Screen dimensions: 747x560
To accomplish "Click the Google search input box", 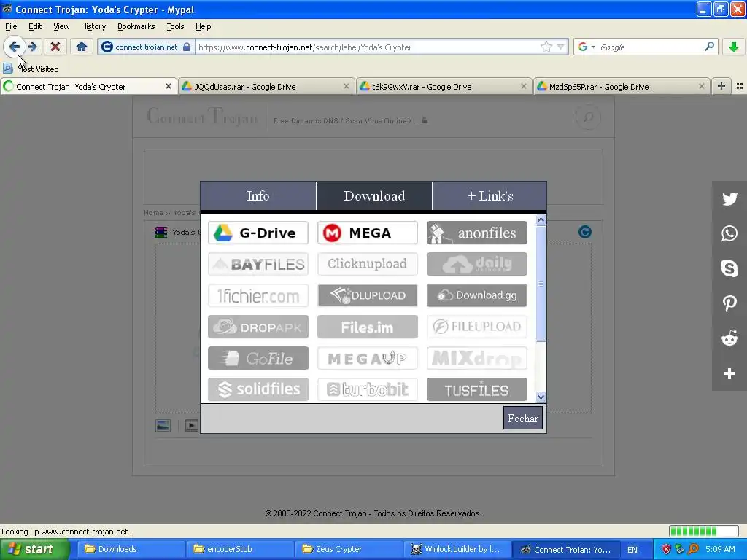I will (650, 47).
